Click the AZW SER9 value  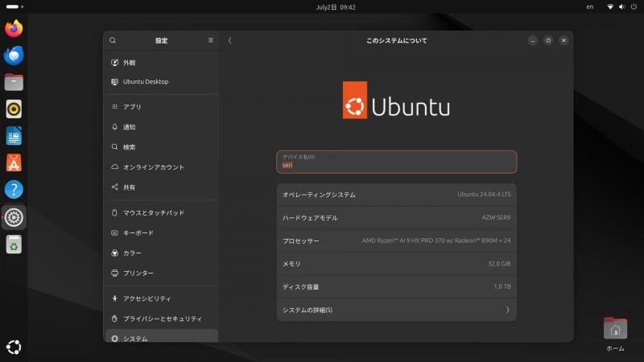point(496,217)
